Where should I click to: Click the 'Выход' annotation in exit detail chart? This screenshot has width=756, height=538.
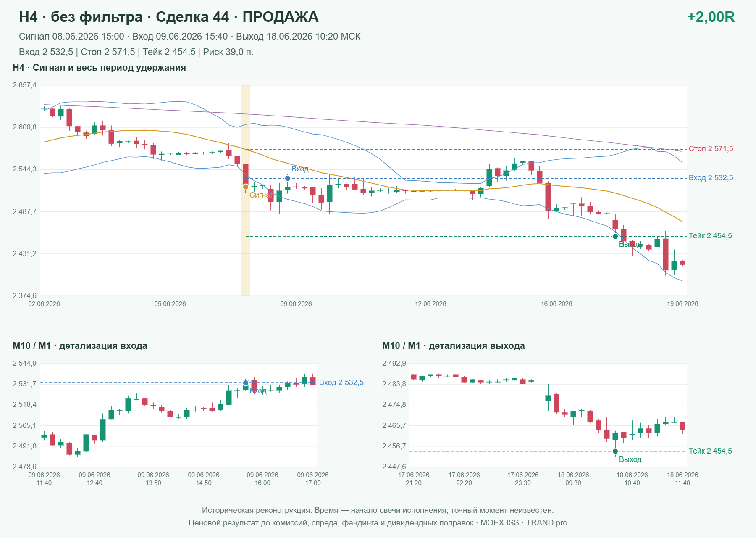[630, 459]
